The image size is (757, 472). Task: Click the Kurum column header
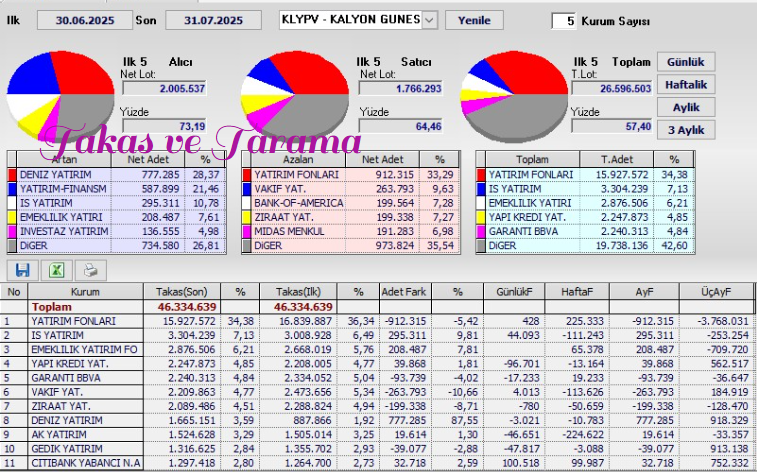[85, 292]
